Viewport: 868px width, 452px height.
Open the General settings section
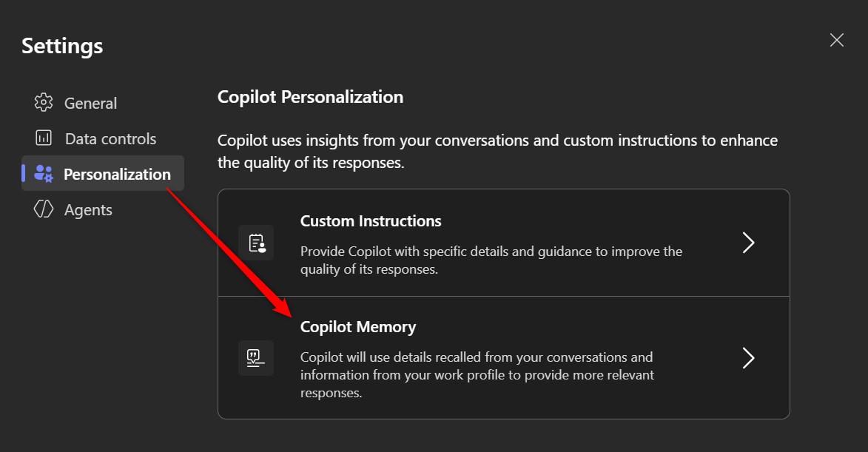click(x=90, y=104)
